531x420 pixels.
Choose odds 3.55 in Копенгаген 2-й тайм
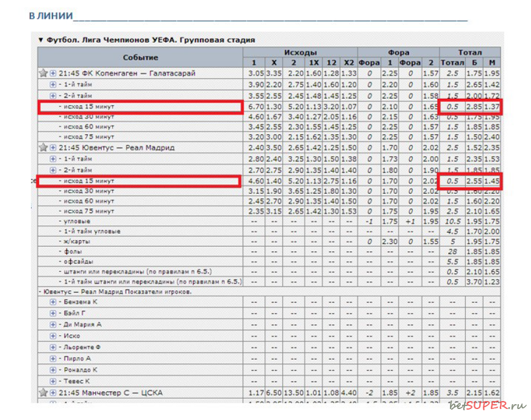[256, 96]
